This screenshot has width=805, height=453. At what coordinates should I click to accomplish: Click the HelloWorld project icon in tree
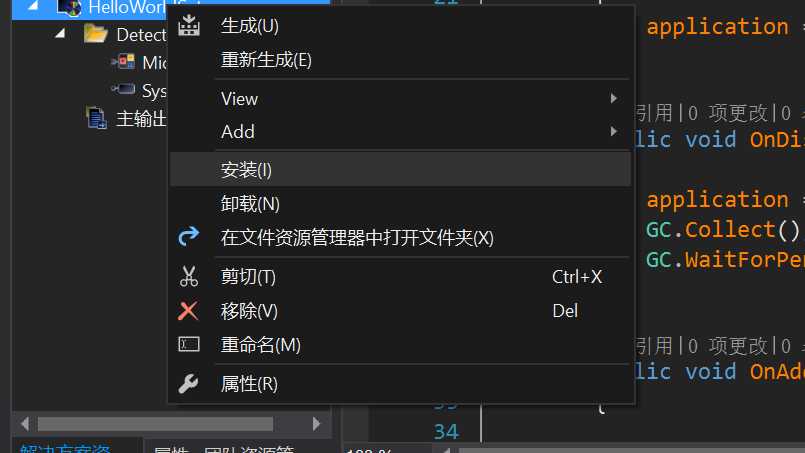69,7
